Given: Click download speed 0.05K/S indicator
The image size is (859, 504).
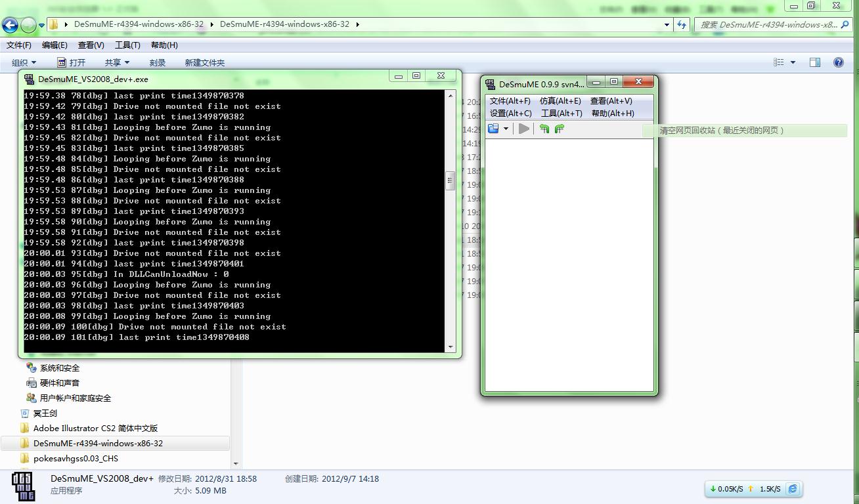Looking at the screenshot, I should (726, 489).
